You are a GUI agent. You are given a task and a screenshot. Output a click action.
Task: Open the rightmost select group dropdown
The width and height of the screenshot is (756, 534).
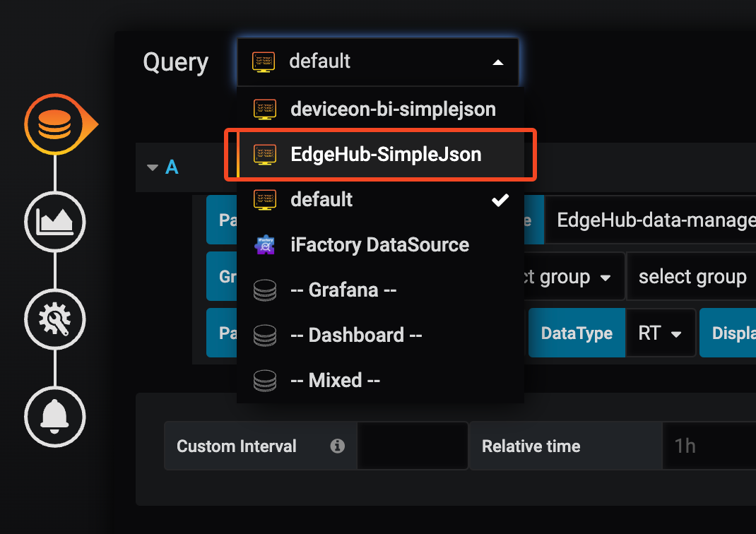coord(692,278)
